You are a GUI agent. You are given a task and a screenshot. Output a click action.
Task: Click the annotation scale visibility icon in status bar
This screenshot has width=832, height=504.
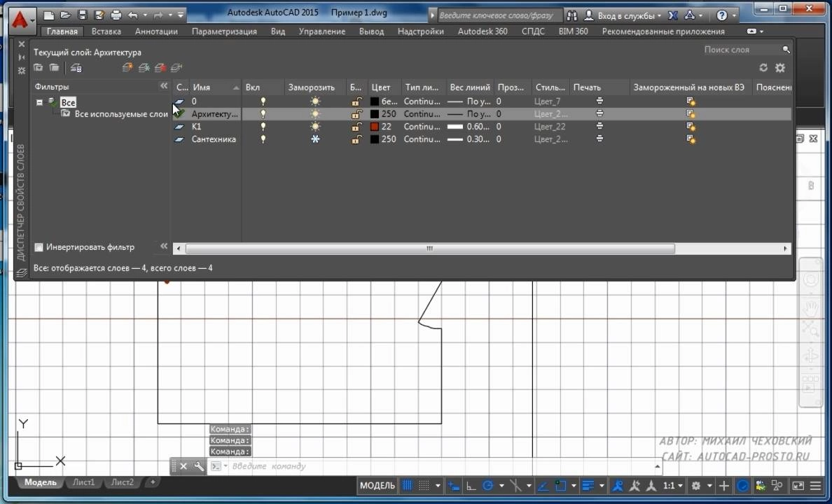coord(618,485)
